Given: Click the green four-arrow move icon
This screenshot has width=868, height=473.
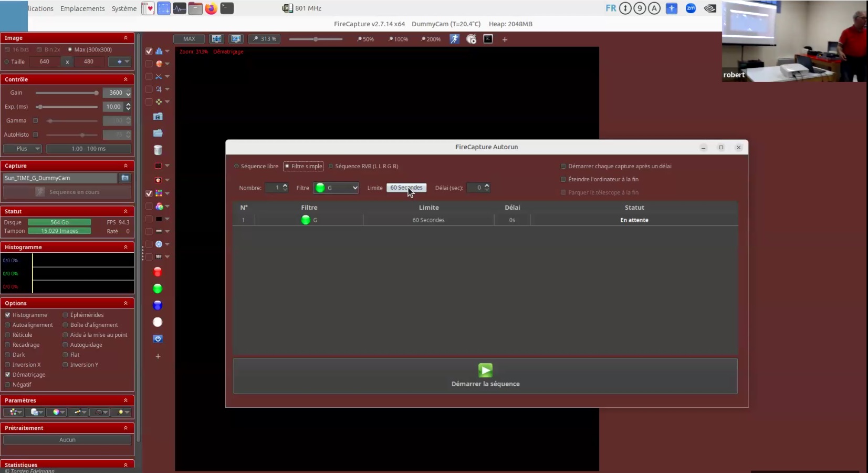Looking at the screenshot, I should point(159,101).
